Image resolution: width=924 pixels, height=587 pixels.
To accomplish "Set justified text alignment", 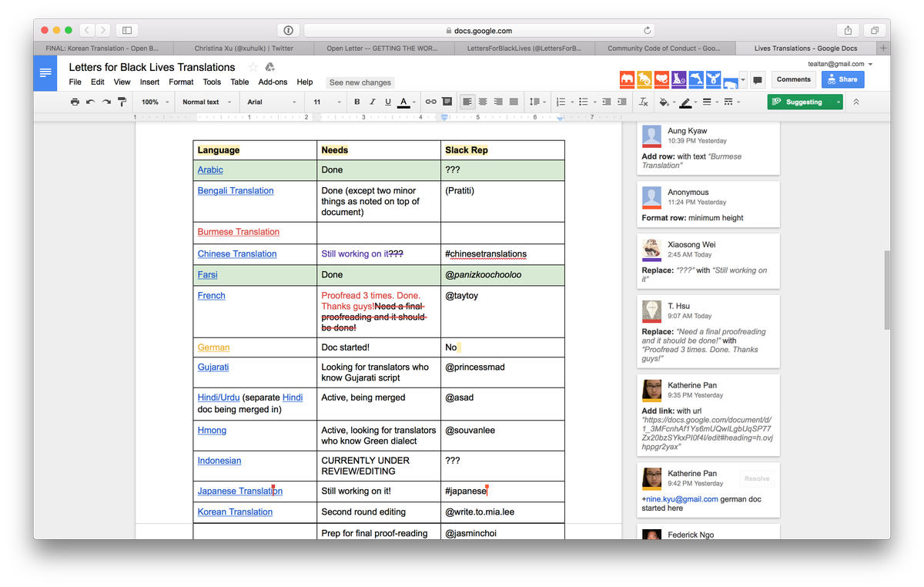I will (x=513, y=102).
